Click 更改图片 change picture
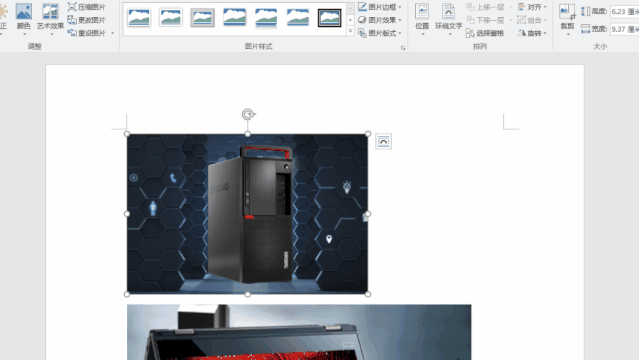639x360 pixels. 86,20
